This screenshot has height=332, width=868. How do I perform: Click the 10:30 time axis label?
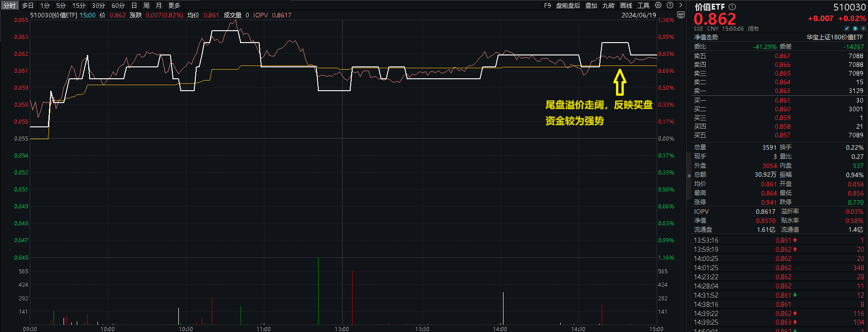(x=186, y=329)
